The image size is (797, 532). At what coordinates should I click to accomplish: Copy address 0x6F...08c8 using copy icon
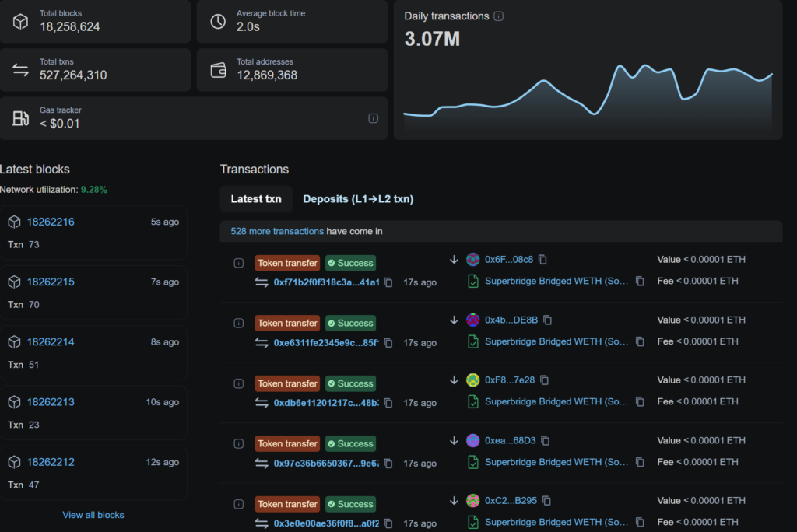click(x=543, y=260)
